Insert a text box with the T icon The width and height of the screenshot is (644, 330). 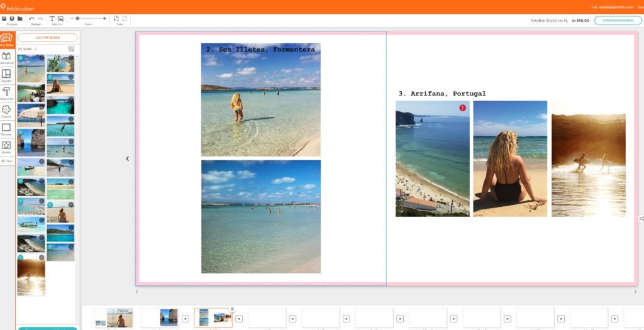(52, 19)
